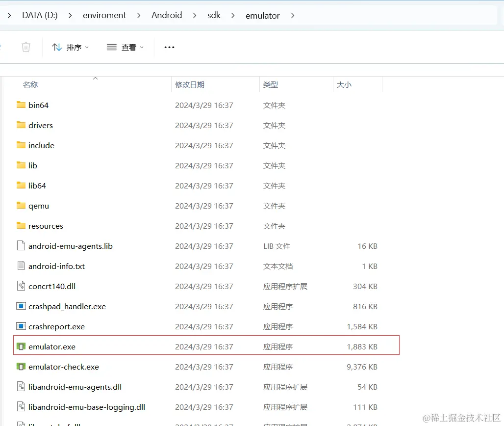Click the 816 KB size cell

365,307
